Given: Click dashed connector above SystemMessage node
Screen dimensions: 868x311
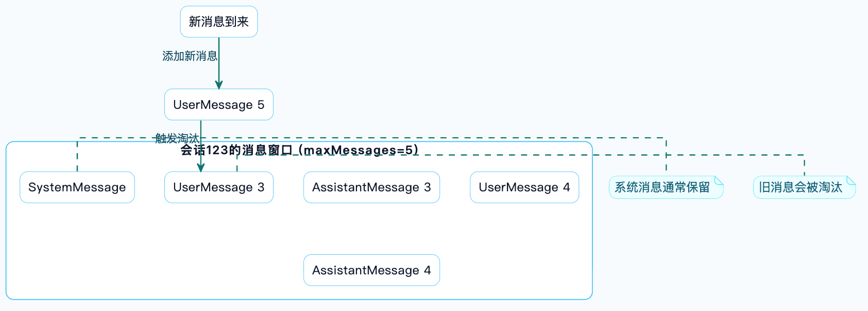Looking at the screenshot, I should (77, 155).
